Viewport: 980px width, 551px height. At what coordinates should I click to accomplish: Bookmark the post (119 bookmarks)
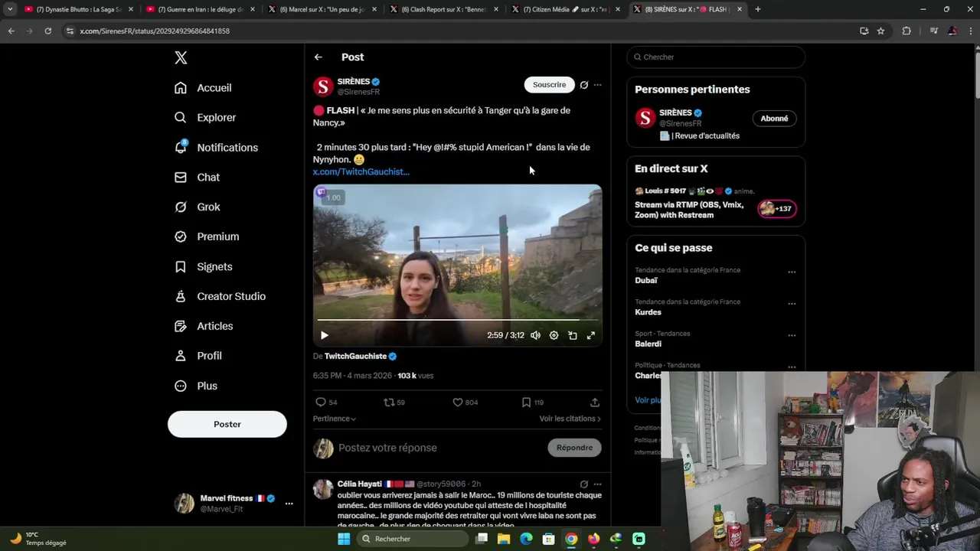click(x=532, y=403)
